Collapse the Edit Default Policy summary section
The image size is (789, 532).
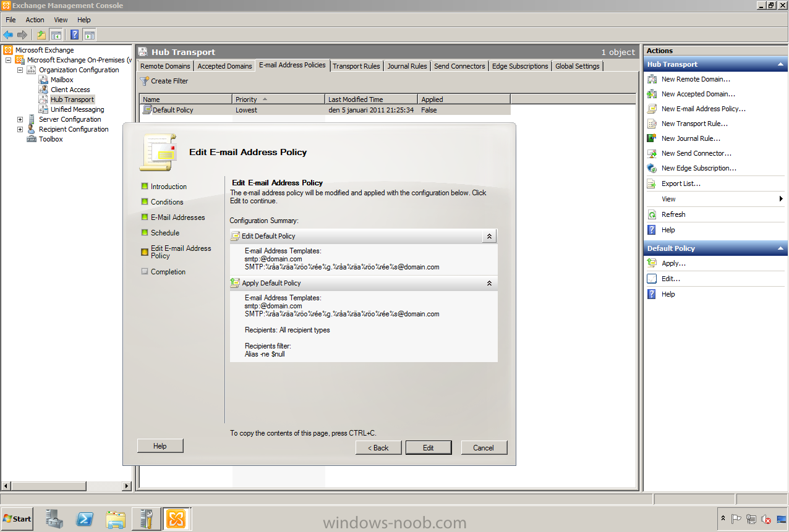click(x=489, y=236)
